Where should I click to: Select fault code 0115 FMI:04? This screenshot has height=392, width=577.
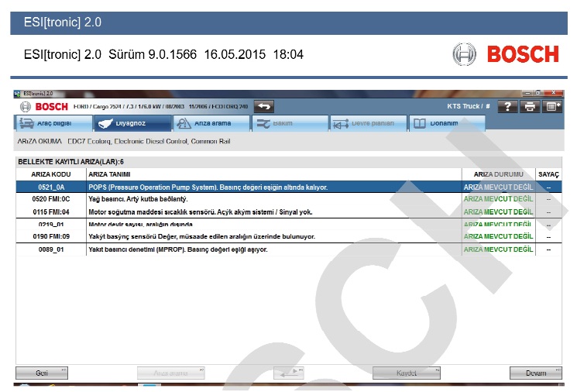289,212
